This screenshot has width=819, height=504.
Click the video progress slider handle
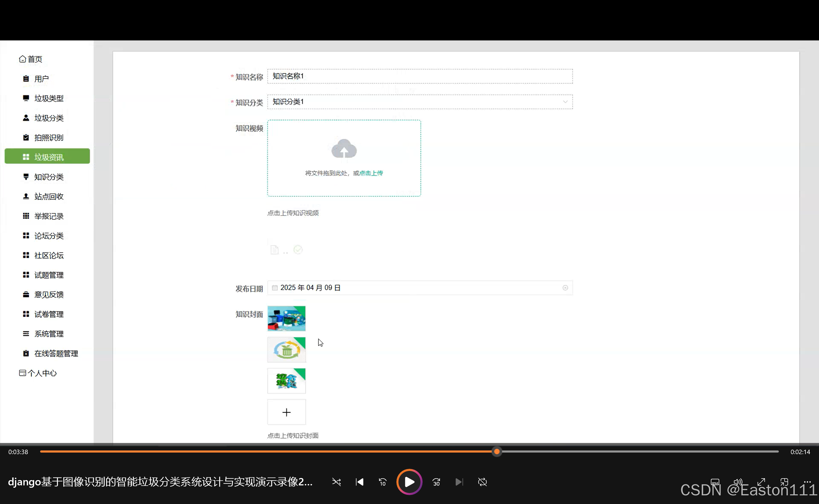click(497, 452)
